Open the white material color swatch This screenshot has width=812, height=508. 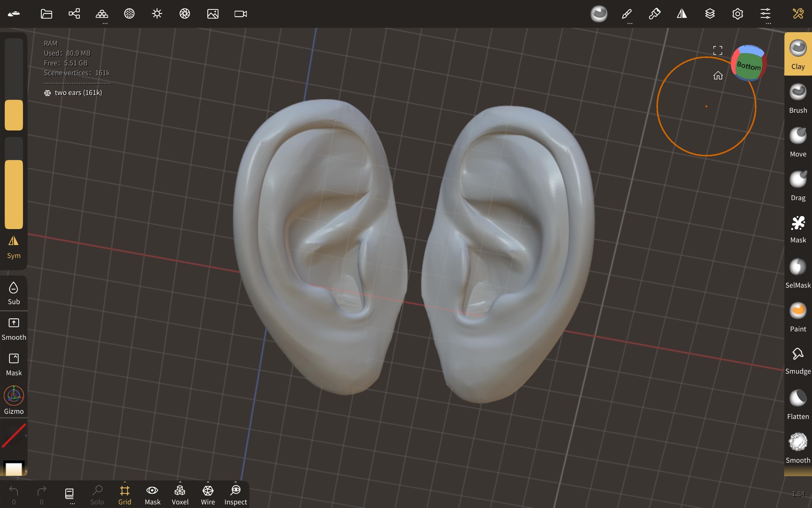[x=14, y=468]
